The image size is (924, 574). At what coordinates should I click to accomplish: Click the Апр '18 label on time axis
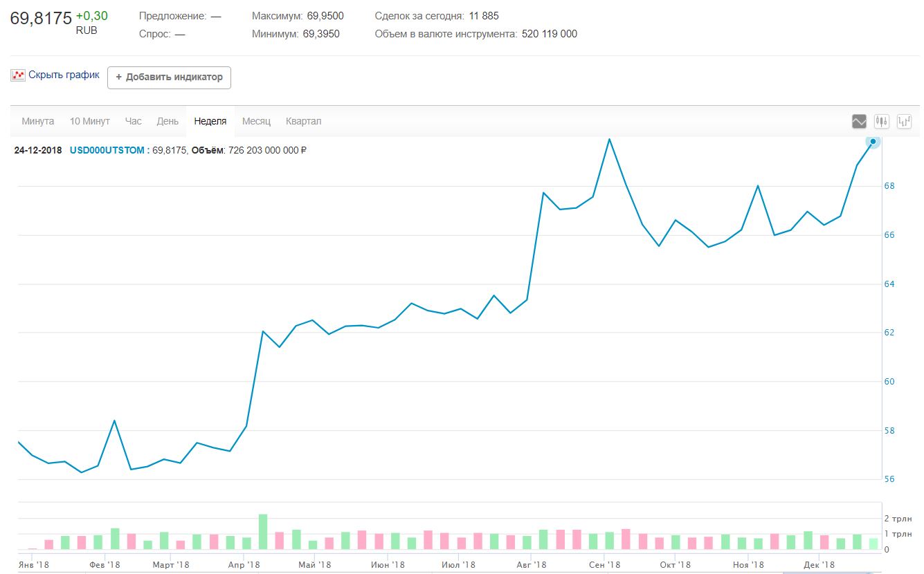(x=244, y=565)
